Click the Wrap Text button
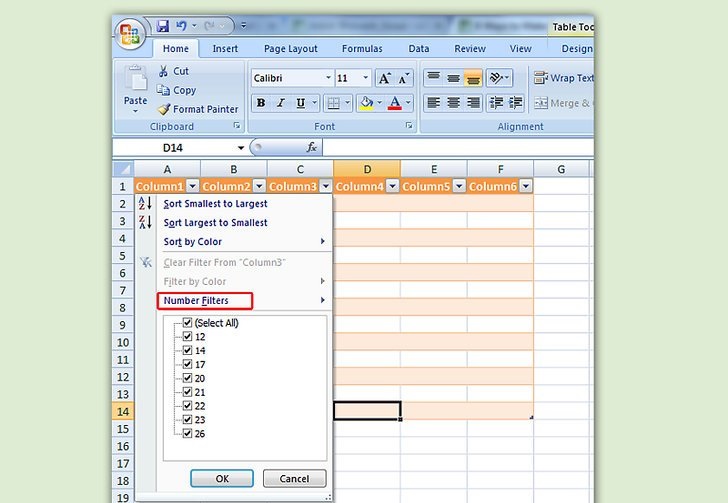This screenshot has width=728, height=503. pyautogui.click(x=563, y=78)
